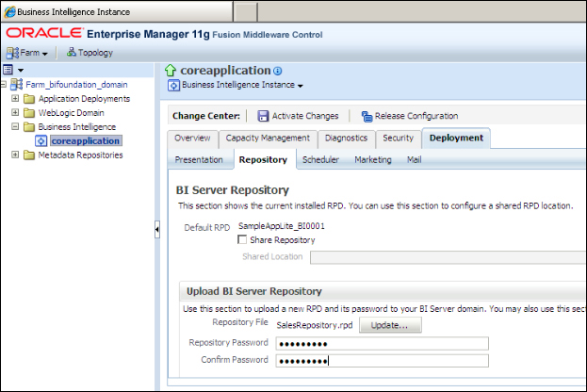This screenshot has height=392, width=587.
Task: Select the Diagnostics tab
Action: [x=346, y=139]
